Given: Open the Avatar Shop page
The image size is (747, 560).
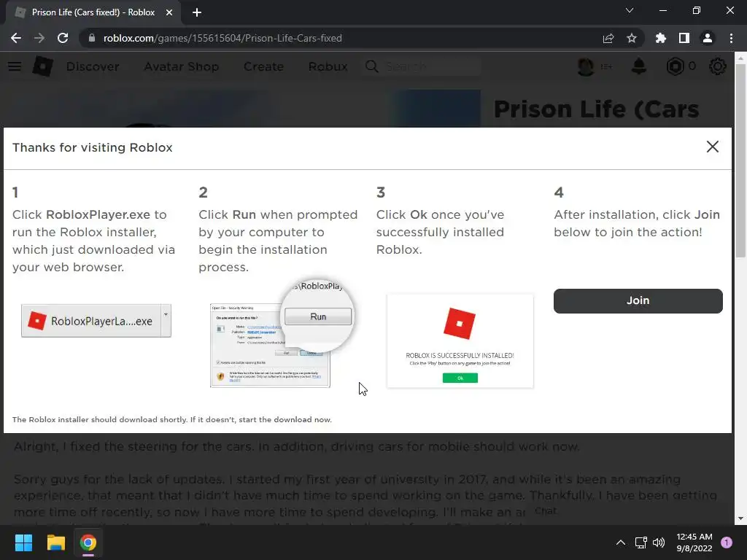Looking at the screenshot, I should [x=182, y=66].
